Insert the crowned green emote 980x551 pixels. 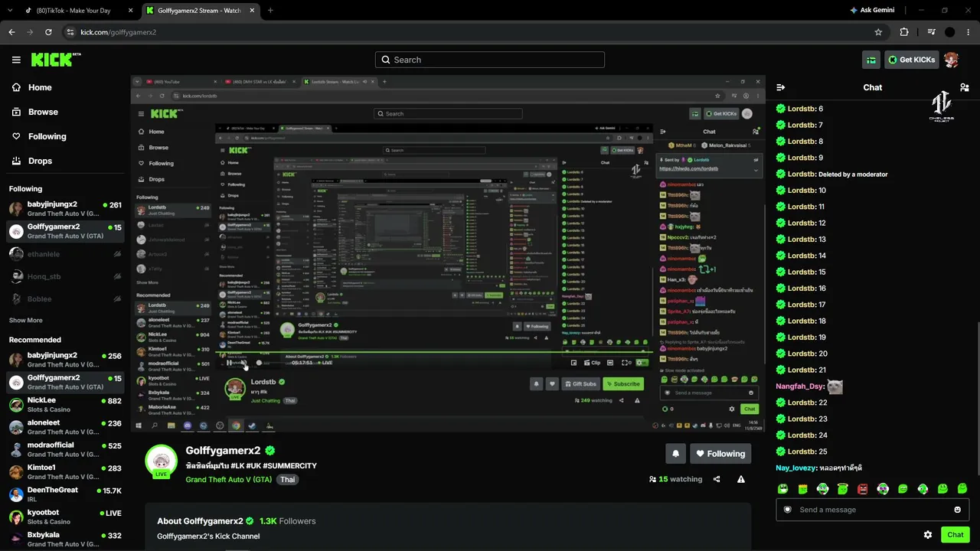pos(802,488)
